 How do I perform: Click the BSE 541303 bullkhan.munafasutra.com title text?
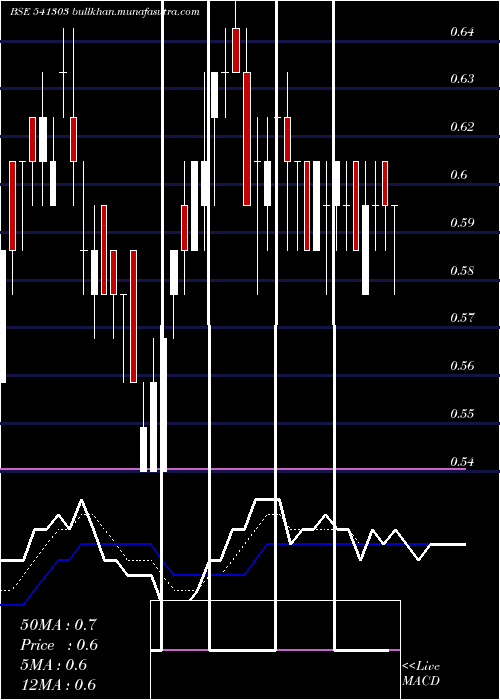(x=105, y=12)
